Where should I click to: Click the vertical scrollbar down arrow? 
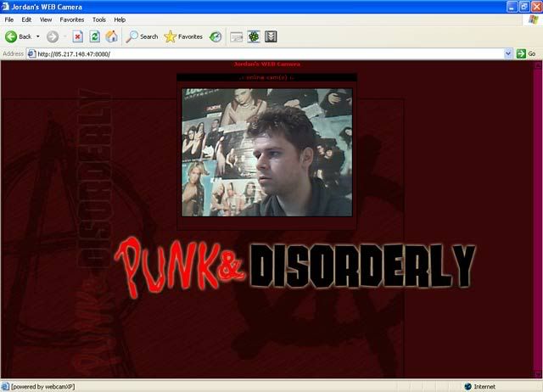point(538,373)
